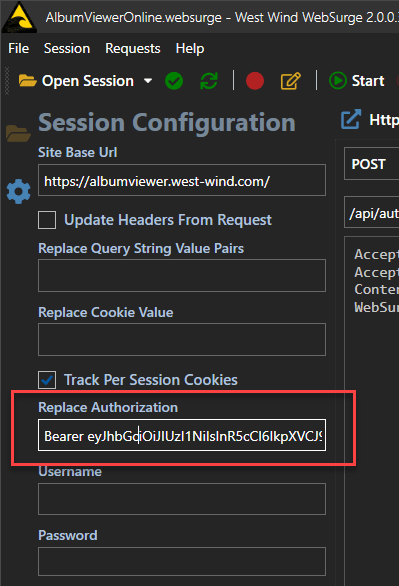Click the Replace Authorization Bearer token field

point(182,435)
